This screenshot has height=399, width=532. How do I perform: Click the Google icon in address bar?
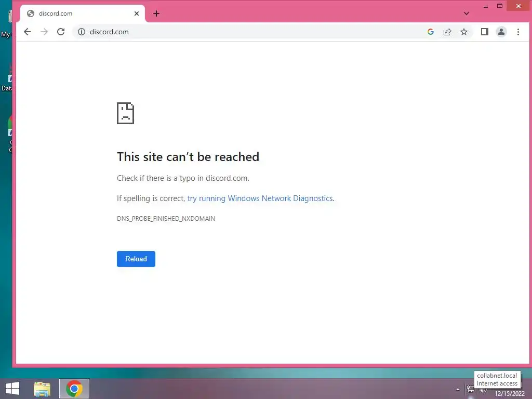431,32
